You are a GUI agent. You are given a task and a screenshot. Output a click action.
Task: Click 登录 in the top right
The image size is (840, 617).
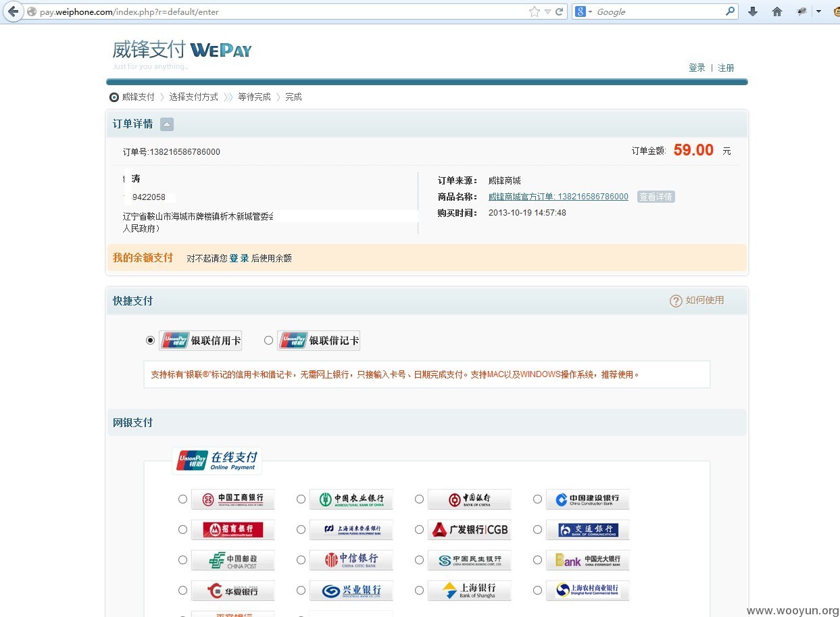click(697, 68)
